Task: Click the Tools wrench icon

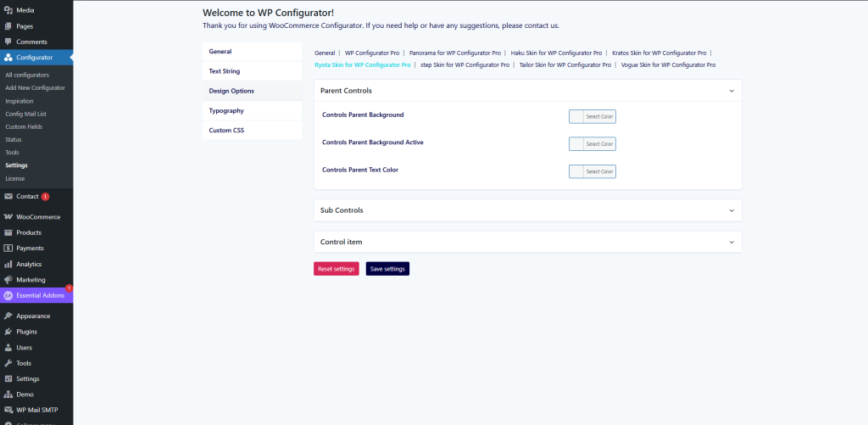Action: (x=8, y=363)
